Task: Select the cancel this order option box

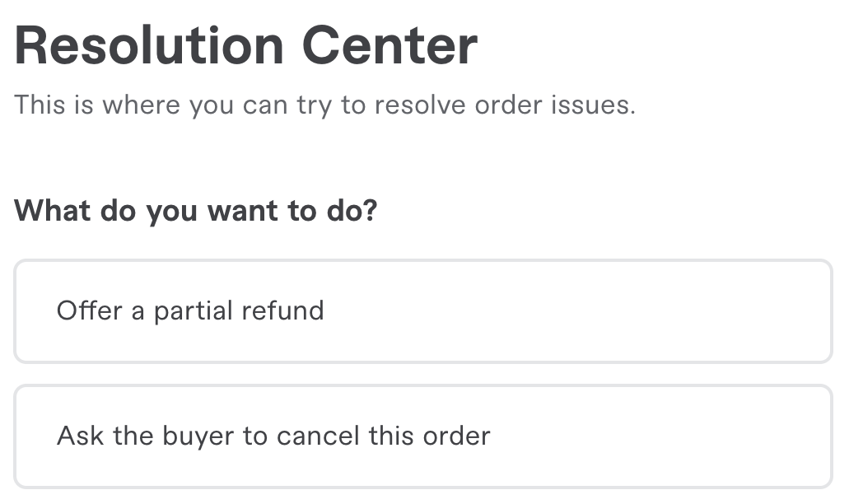Action: 422,436
